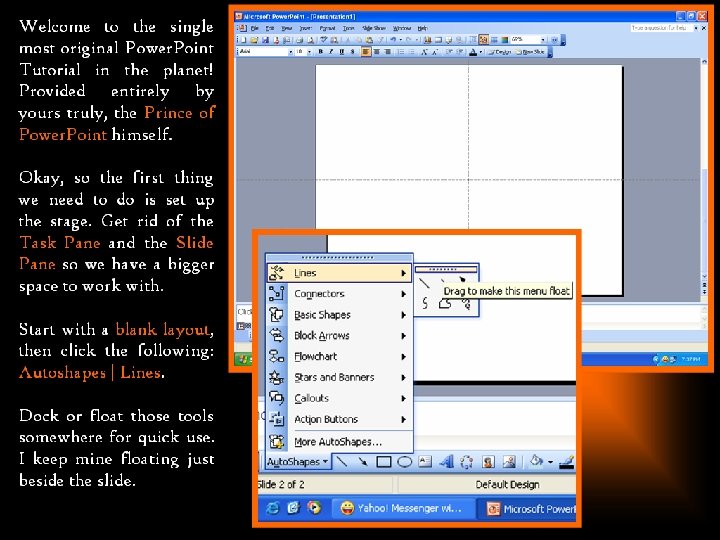Click the Text Box tool icon
The height and width of the screenshot is (540, 720).
pos(425,461)
